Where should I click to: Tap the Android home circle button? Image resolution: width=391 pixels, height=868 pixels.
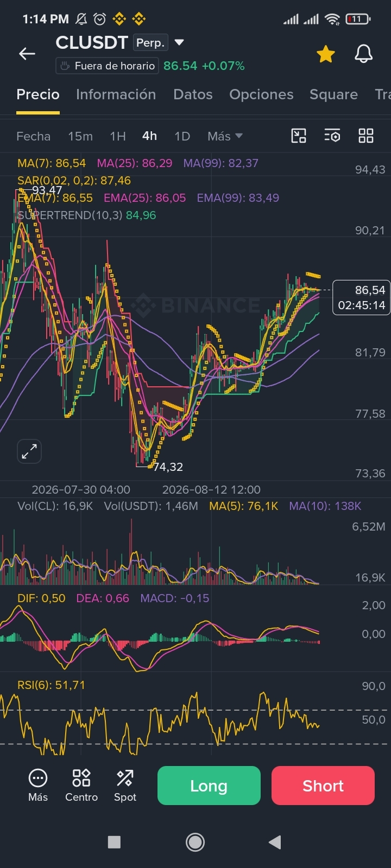click(x=195, y=842)
